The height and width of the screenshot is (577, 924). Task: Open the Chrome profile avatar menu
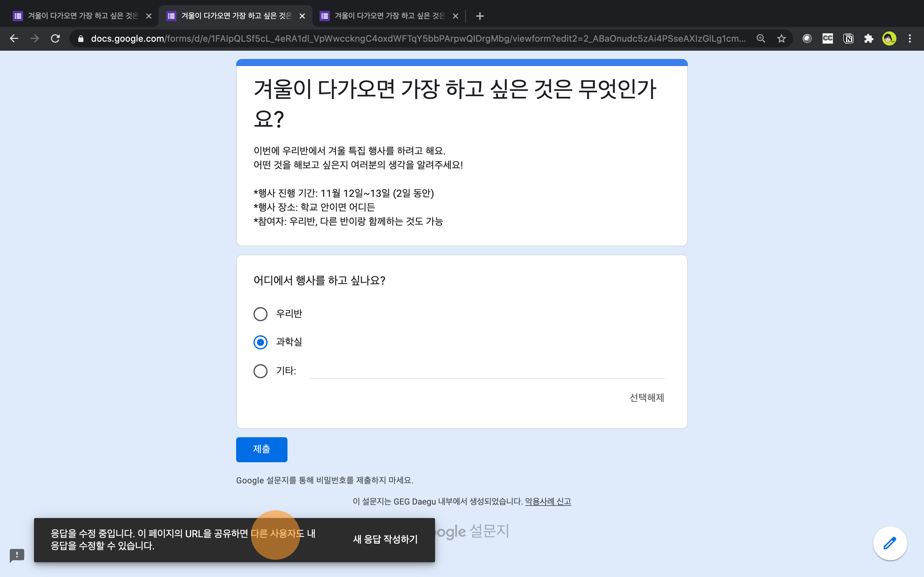889,38
